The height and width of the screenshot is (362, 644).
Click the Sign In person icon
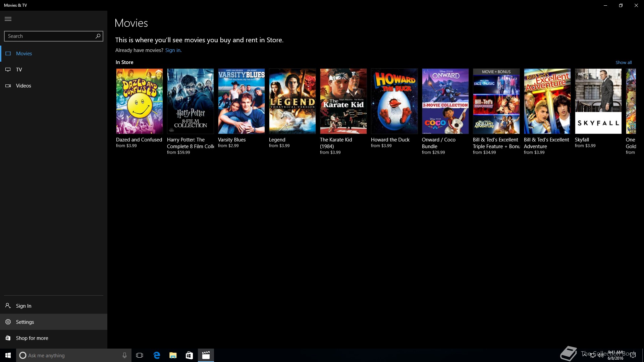(x=8, y=306)
